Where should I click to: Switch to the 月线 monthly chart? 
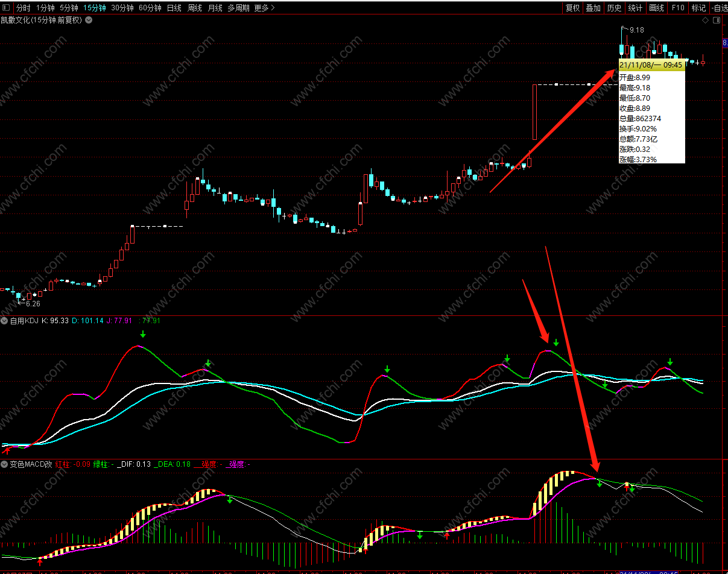(215, 8)
